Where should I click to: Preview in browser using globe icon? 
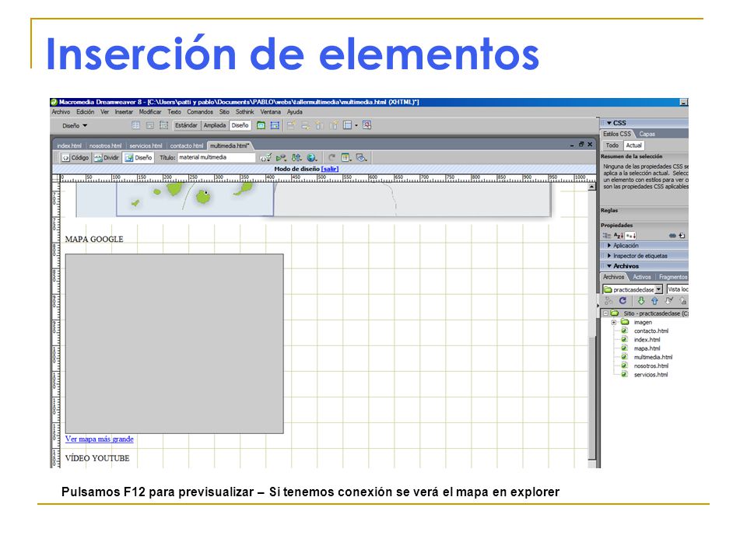click(311, 158)
